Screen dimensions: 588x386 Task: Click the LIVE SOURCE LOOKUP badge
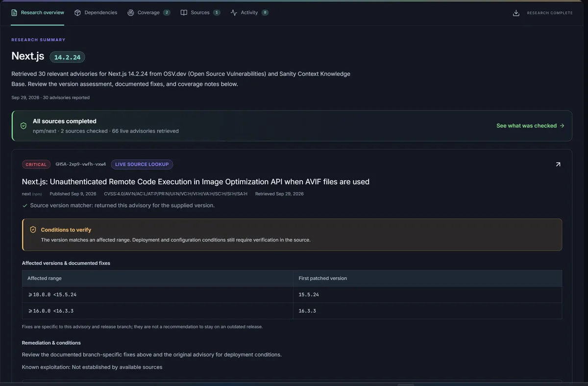142,165
